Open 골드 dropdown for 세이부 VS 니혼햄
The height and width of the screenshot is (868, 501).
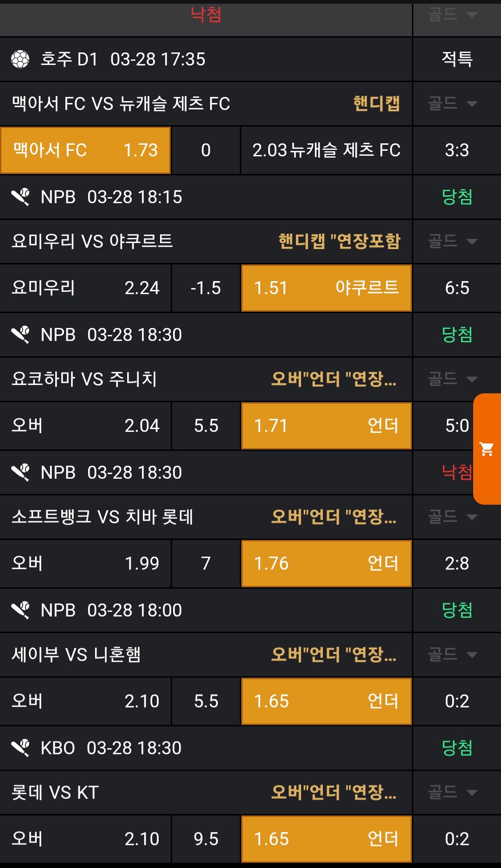(452, 655)
